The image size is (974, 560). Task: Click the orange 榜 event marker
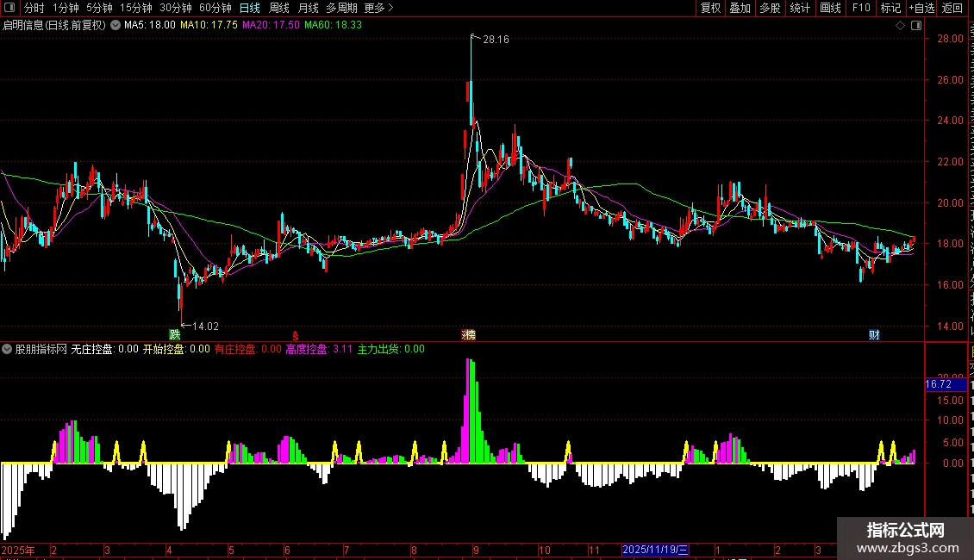point(469,334)
